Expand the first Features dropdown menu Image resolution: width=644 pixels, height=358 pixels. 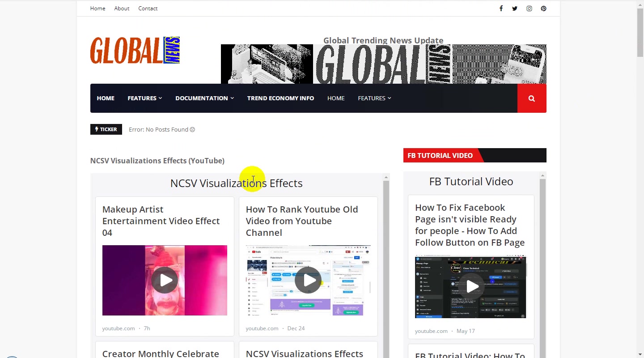[x=145, y=98]
